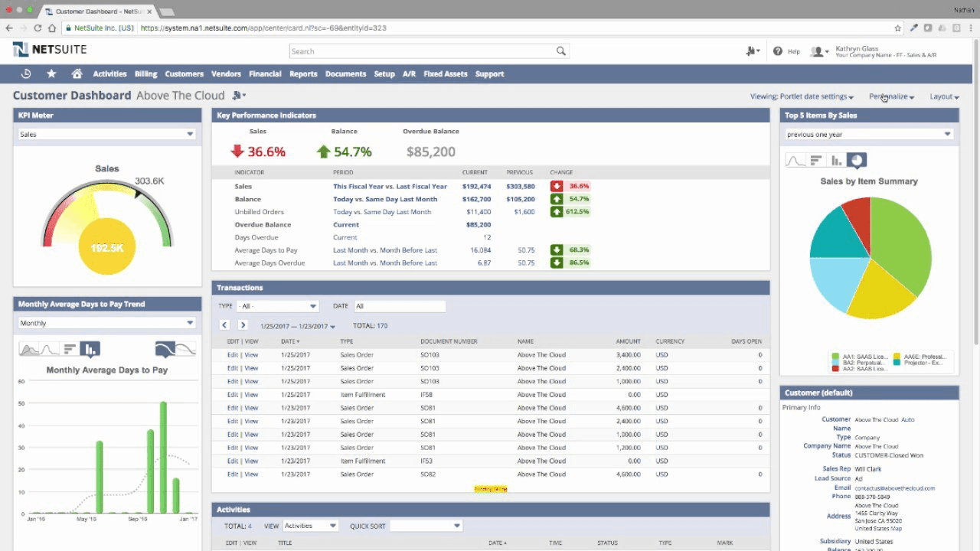Open the Shortcuts star icon
The width and height of the screenshot is (980, 551).
pos(51,73)
